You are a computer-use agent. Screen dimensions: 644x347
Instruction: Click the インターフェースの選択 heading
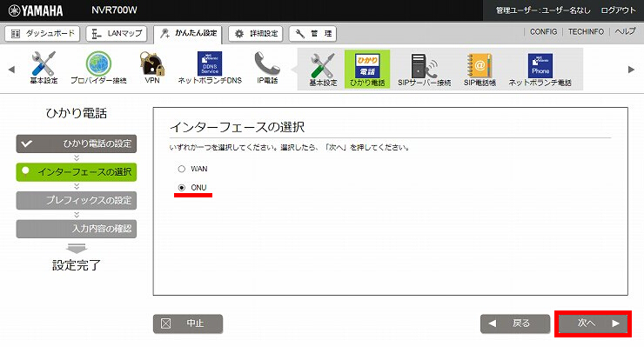[238, 127]
